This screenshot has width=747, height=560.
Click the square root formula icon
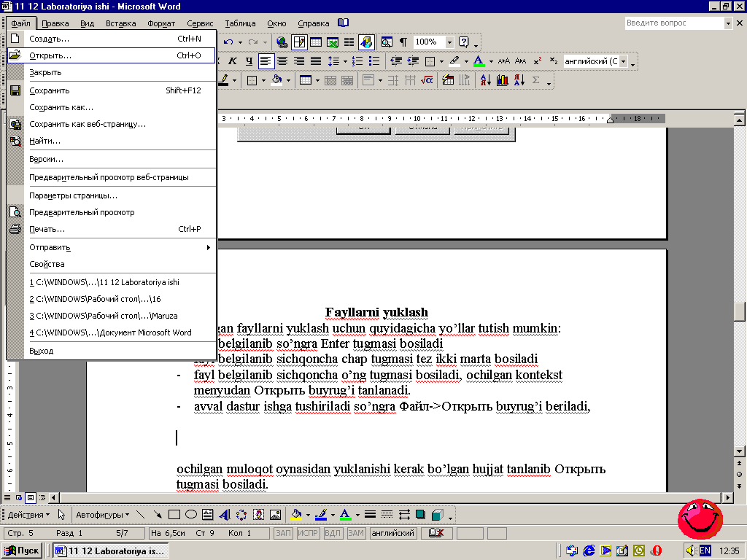tap(427, 80)
